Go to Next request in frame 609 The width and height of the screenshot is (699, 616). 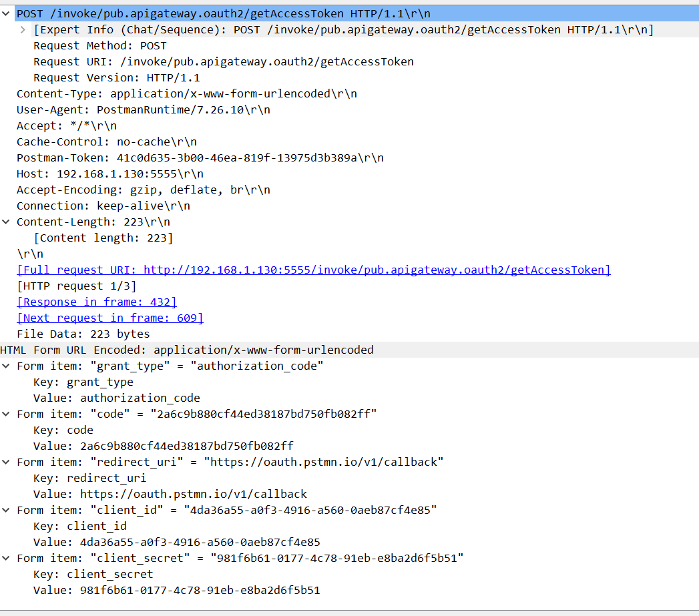click(x=110, y=318)
